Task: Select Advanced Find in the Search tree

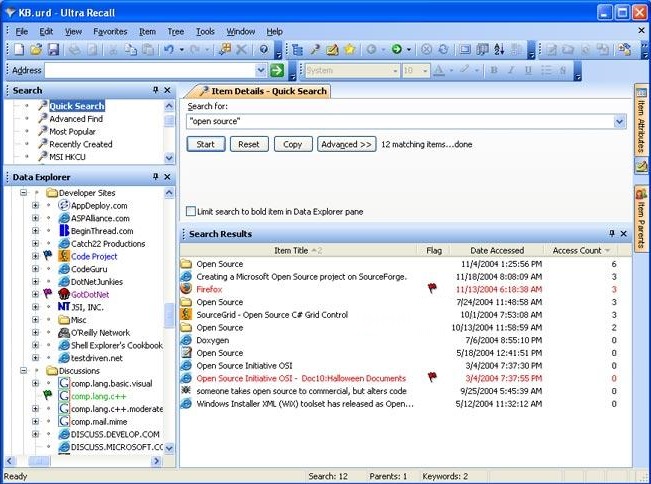Action: [x=76, y=119]
